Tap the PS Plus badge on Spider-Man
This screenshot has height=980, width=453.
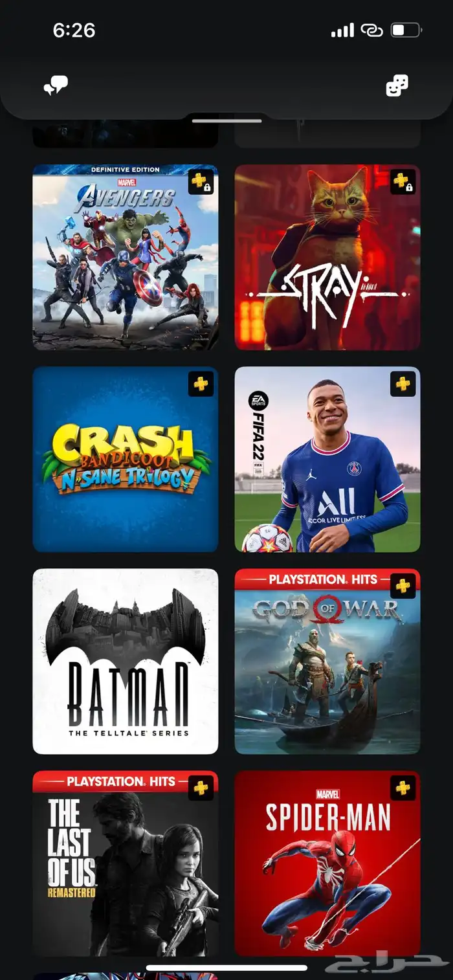click(x=403, y=788)
